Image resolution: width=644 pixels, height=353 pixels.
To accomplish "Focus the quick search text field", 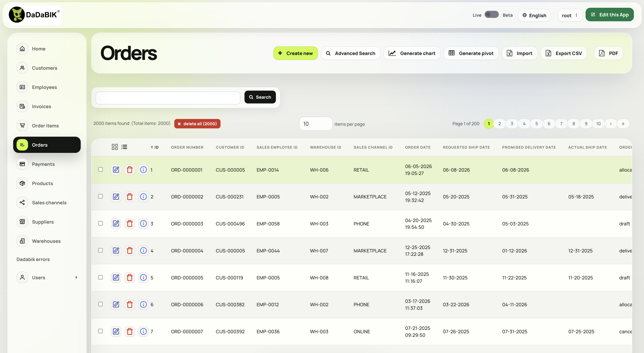I will pyautogui.click(x=168, y=98).
